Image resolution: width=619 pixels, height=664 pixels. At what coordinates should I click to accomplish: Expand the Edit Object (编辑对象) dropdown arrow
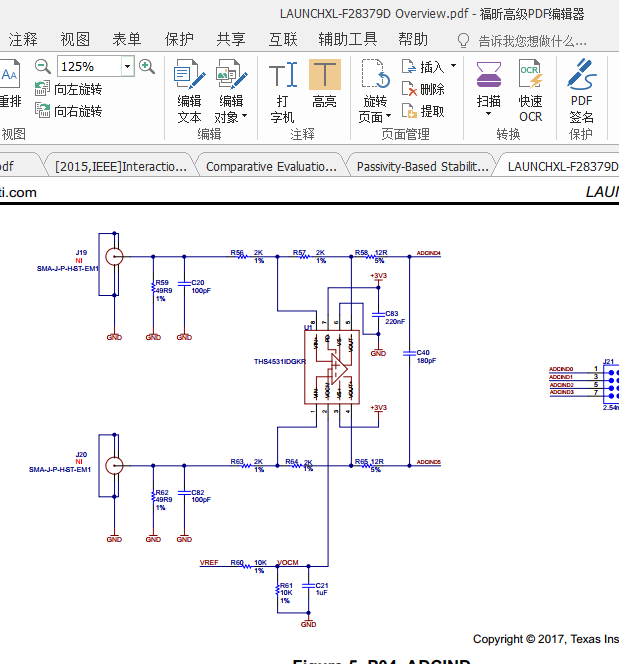(244, 116)
